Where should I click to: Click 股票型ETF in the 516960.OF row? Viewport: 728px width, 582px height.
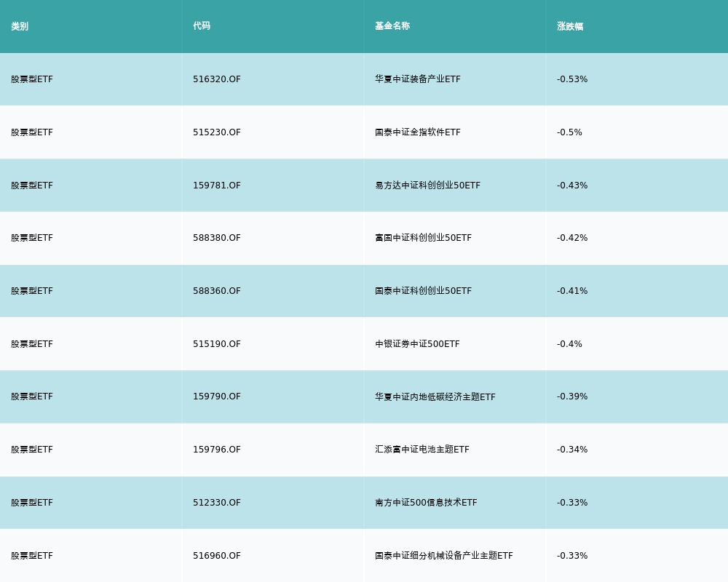(32, 556)
